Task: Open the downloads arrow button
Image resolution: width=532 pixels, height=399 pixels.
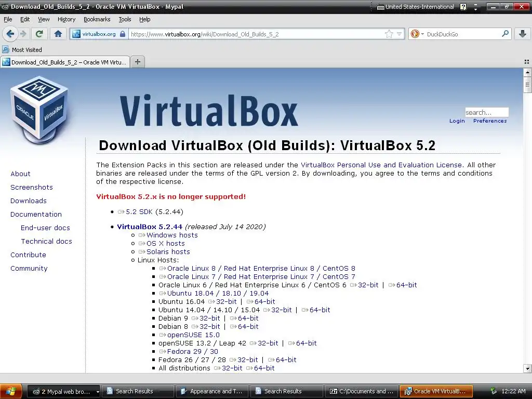Action: tap(523, 34)
